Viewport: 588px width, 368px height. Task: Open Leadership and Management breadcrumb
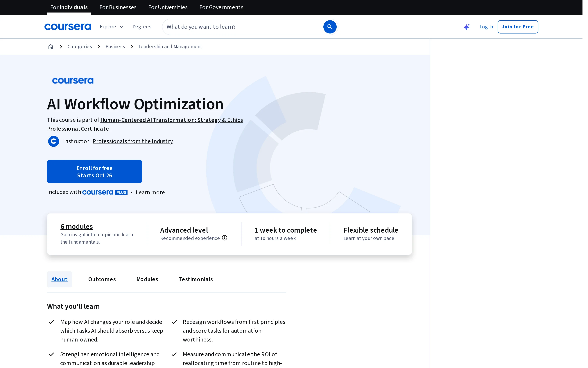(x=170, y=47)
